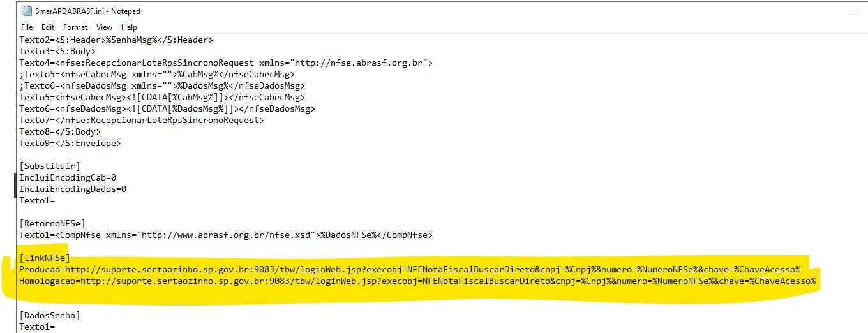Click the commented ;Texto6 line
The image size is (868, 333).
162,85
